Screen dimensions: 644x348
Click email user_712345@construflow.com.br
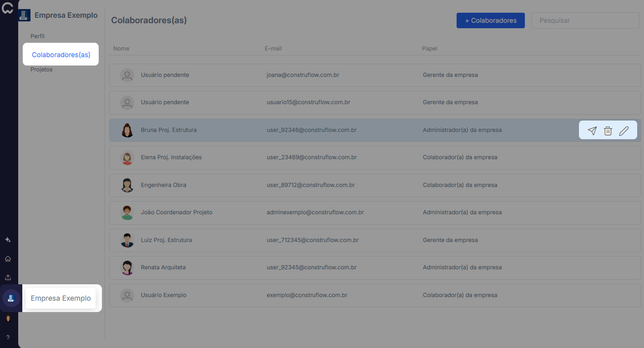pos(313,240)
